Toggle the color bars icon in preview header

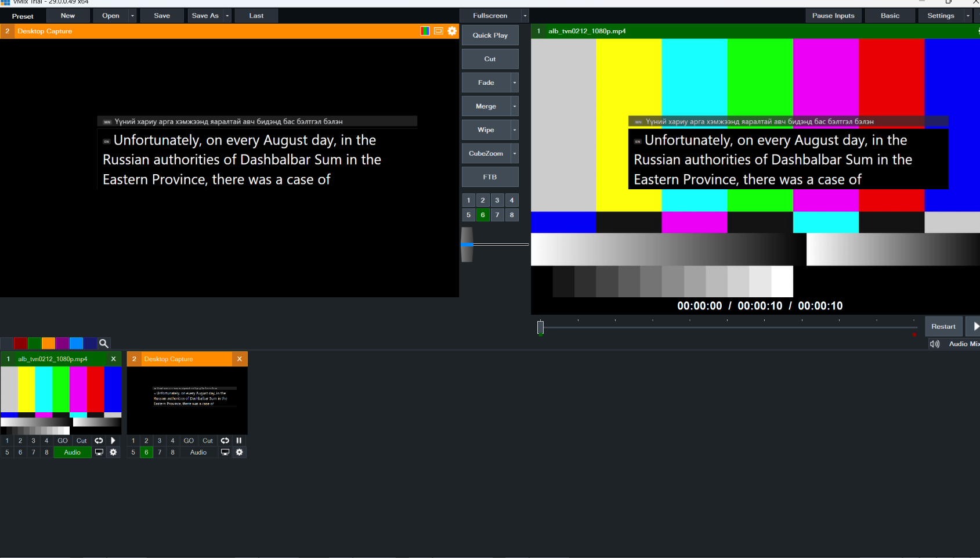(x=425, y=31)
